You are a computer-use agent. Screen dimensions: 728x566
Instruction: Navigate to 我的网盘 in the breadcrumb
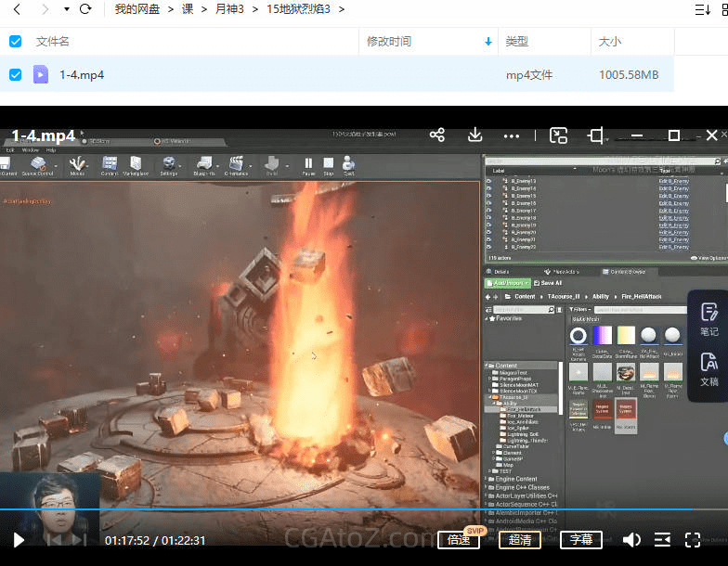136,9
